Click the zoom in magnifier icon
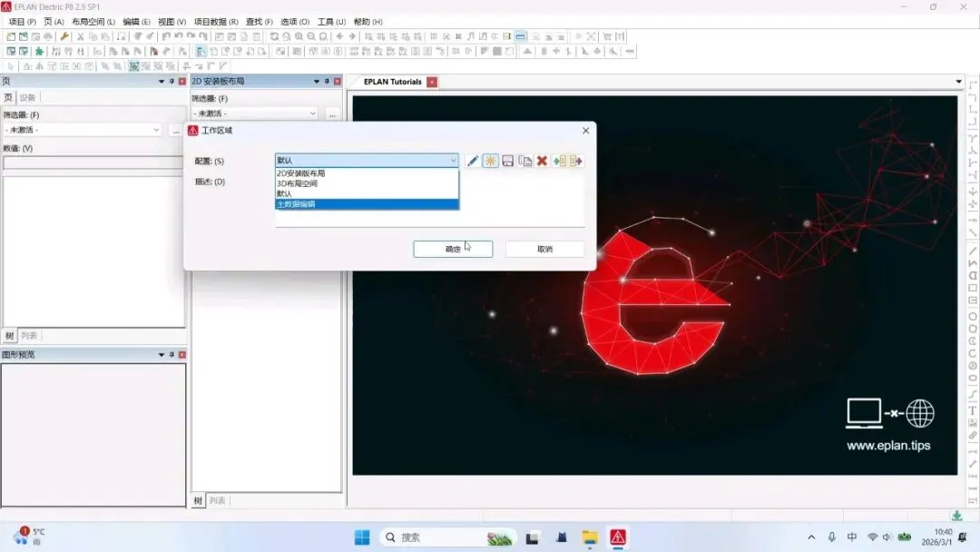 299,36
